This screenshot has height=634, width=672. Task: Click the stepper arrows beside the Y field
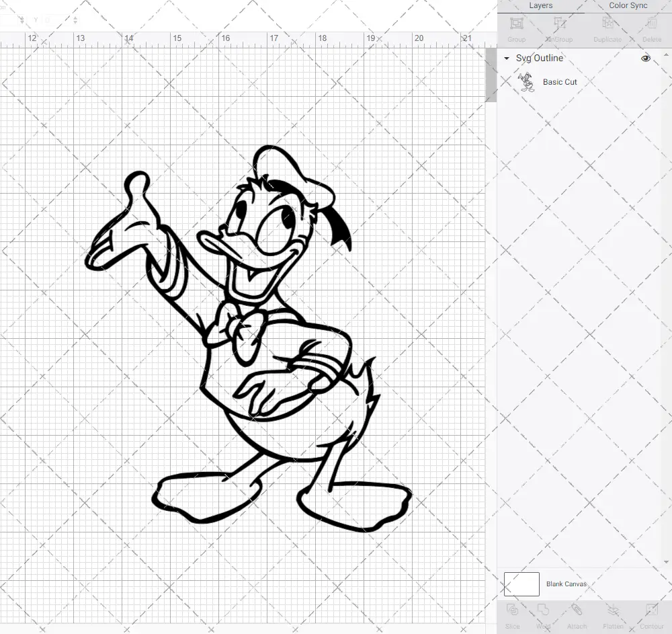coord(75,19)
